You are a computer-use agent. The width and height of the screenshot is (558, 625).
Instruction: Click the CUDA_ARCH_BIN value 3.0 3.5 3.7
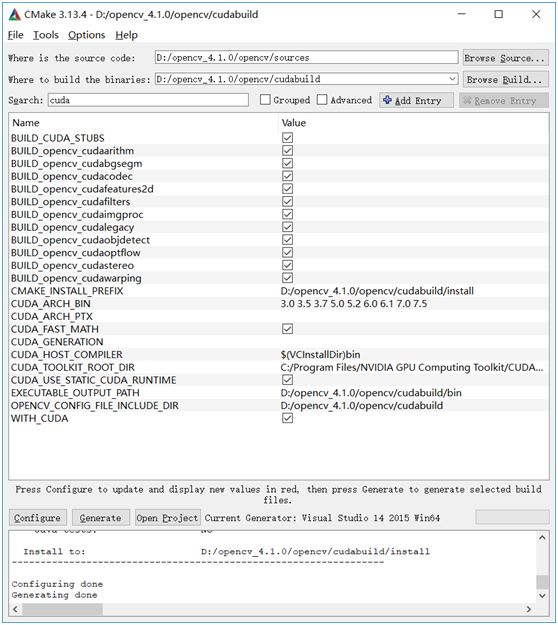click(354, 304)
